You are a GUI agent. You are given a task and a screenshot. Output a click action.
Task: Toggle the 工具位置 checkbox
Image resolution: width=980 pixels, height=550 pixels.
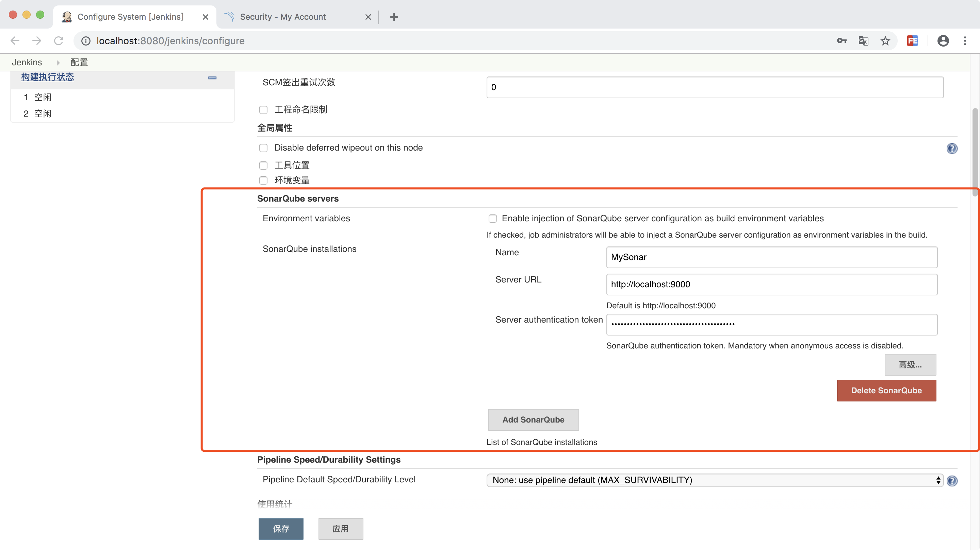pyautogui.click(x=264, y=165)
